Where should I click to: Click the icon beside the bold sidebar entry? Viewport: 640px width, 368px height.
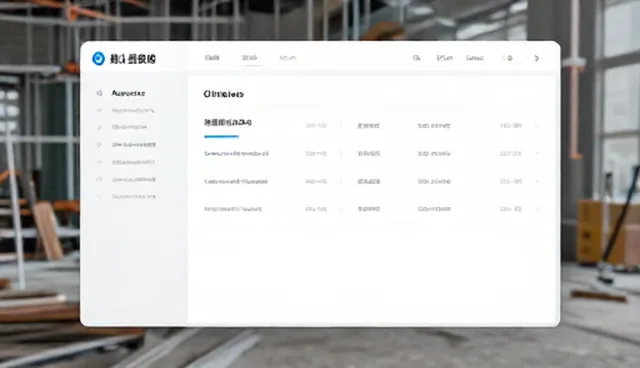coord(99,93)
